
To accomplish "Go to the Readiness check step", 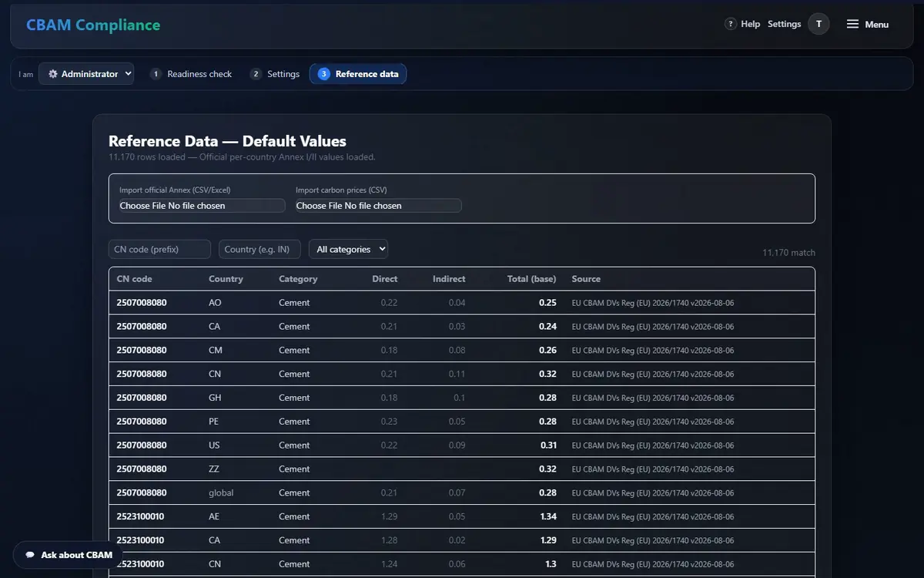I will coord(191,74).
